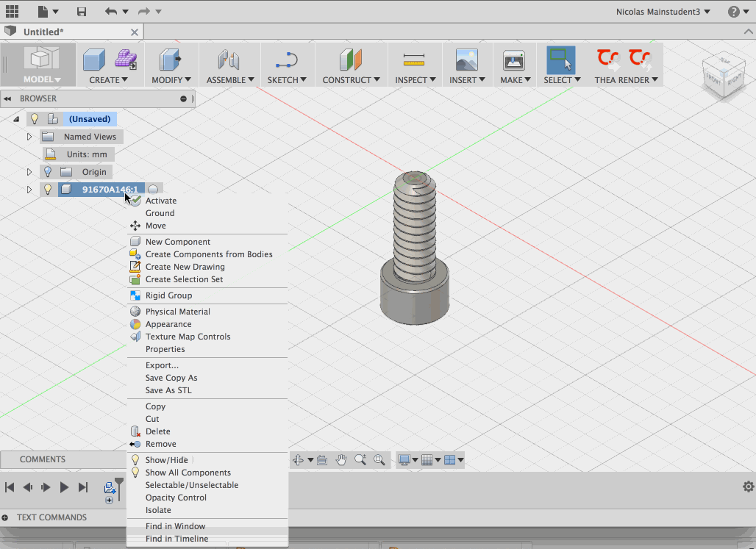Click the Make 3D print icon
This screenshot has height=549, width=756.
click(513, 60)
